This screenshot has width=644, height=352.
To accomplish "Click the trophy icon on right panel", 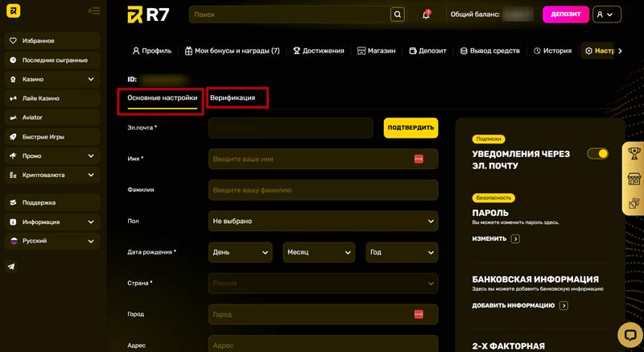I will [634, 153].
